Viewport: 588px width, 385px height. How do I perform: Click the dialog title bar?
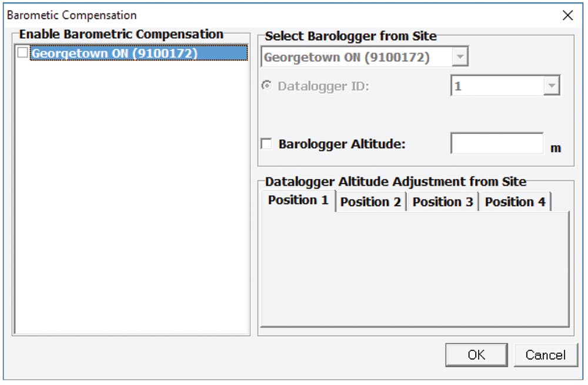tap(235, 14)
